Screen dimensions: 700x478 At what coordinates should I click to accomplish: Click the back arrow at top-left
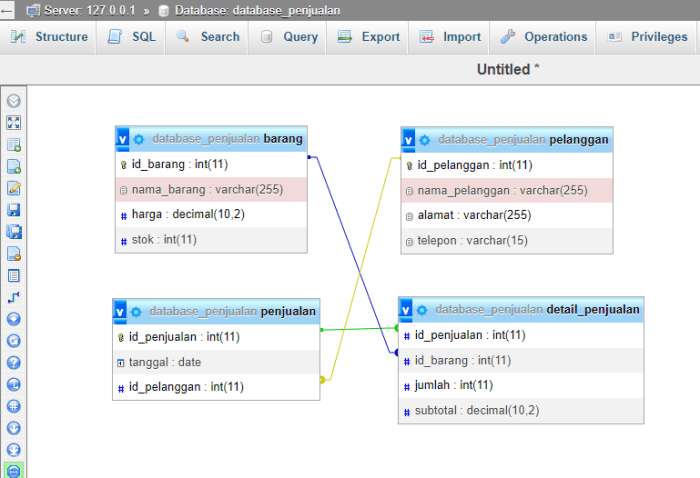click(7, 10)
